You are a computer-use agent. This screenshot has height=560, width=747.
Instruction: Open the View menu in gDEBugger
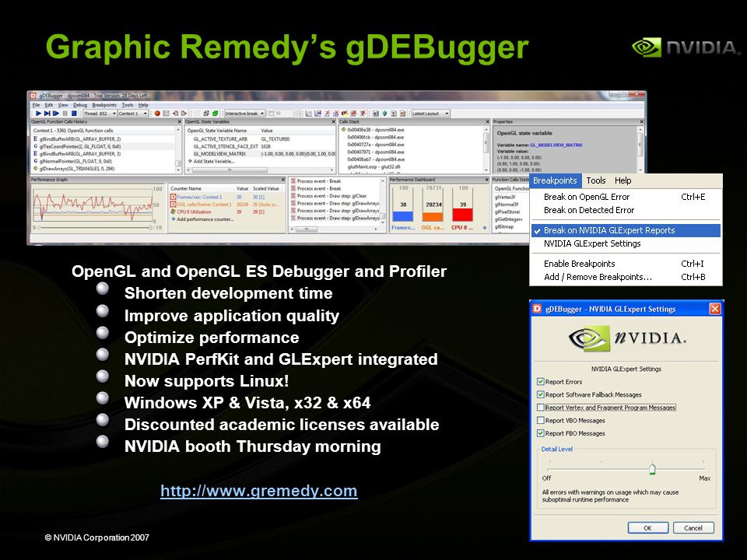tap(63, 105)
